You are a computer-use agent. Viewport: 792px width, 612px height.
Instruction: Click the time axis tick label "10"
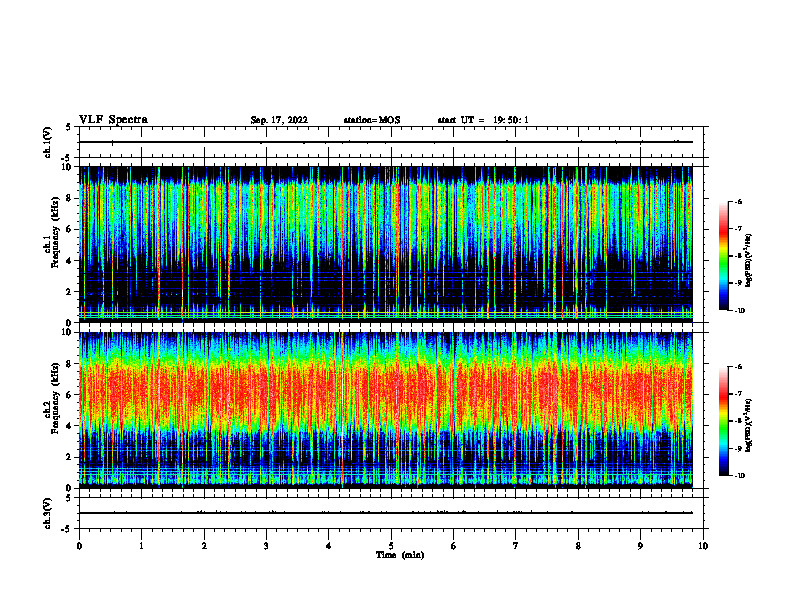click(703, 546)
